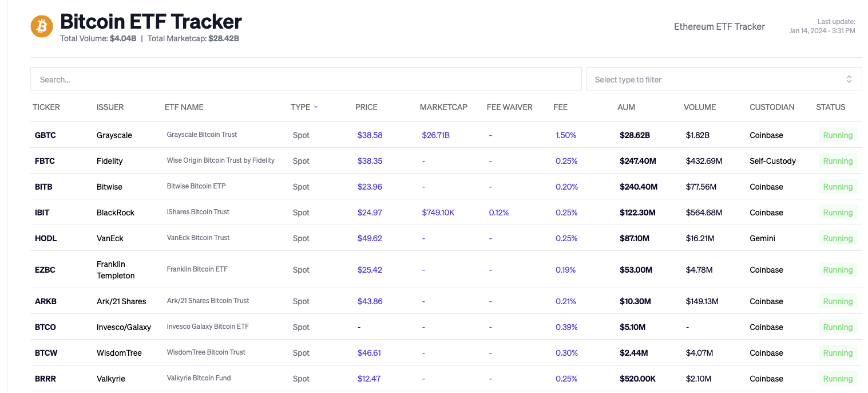Screen dimensions: 868x393
Task: Click the GBTC marketcap $26.71B
Action: (435, 135)
